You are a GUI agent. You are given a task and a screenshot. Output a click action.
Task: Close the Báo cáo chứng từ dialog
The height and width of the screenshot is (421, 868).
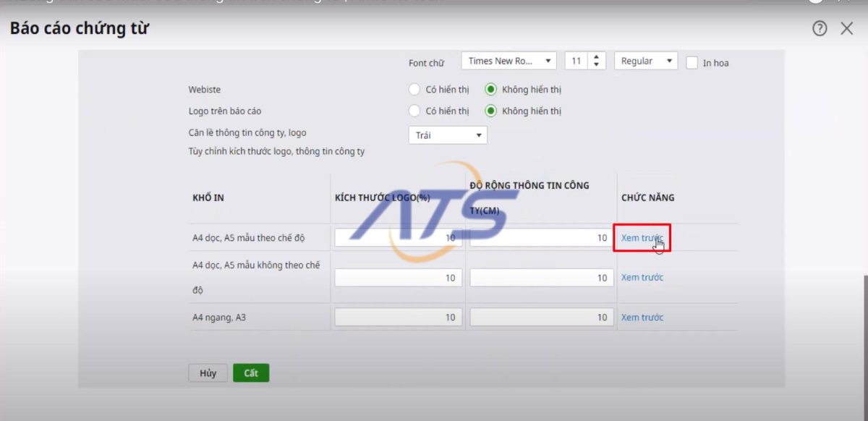[x=846, y=29]
